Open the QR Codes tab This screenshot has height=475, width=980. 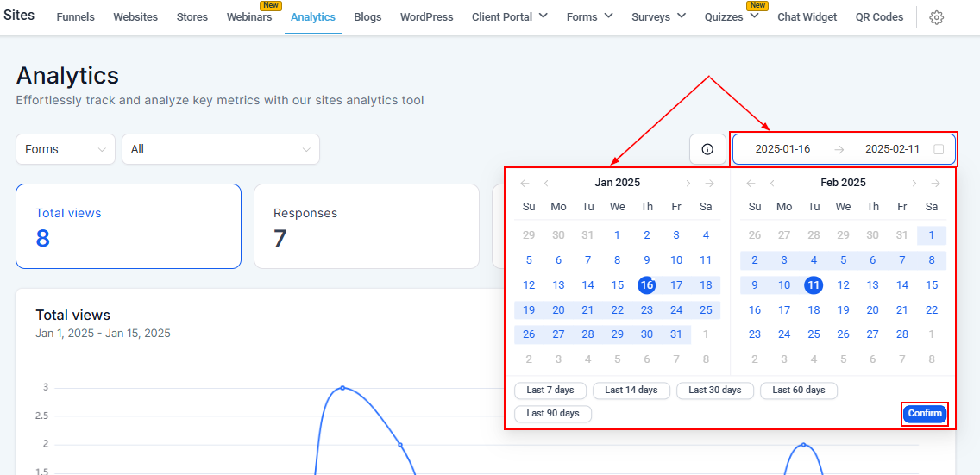[x=879, y=17]
